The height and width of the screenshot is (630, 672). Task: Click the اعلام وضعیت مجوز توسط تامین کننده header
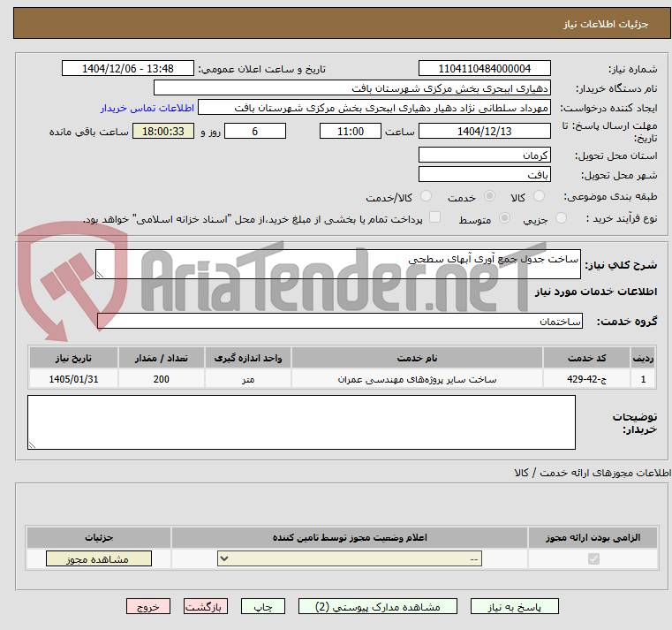350,537
